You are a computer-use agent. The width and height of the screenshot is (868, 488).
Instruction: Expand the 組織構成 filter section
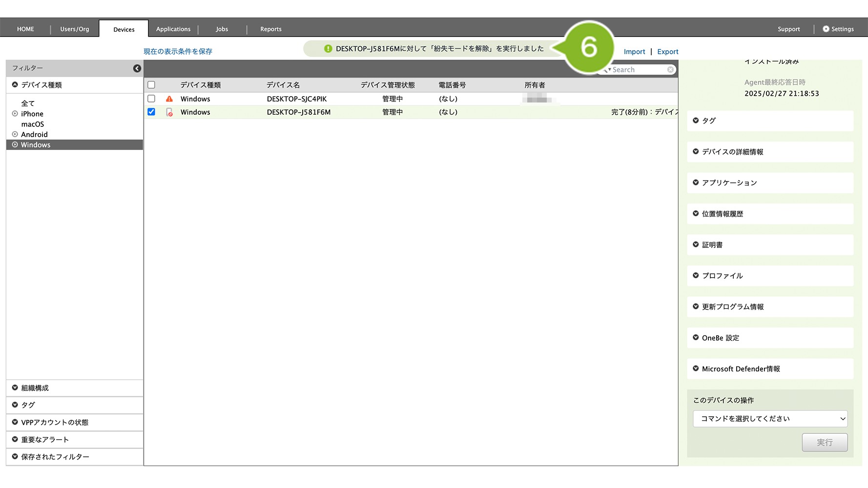click(74, 388)
